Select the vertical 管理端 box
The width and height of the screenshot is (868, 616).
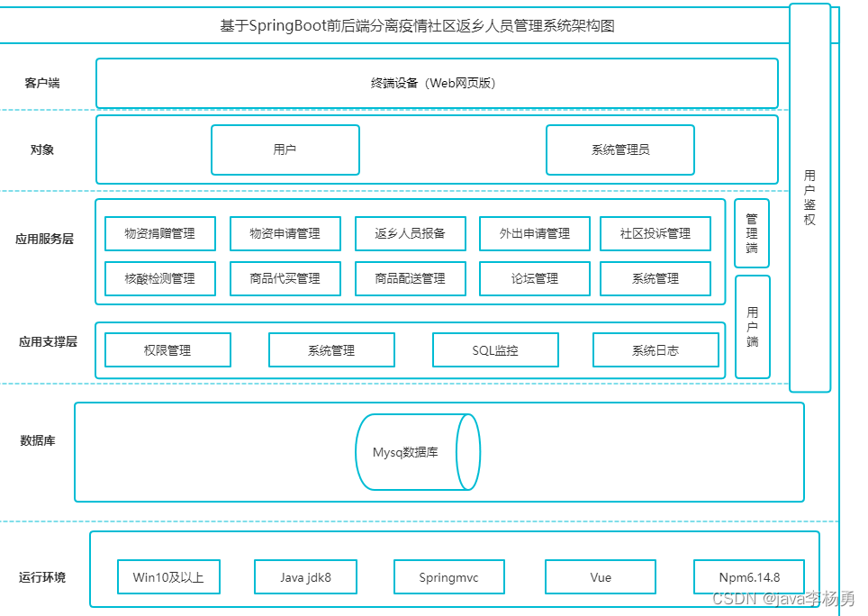[x=752, y=233]
